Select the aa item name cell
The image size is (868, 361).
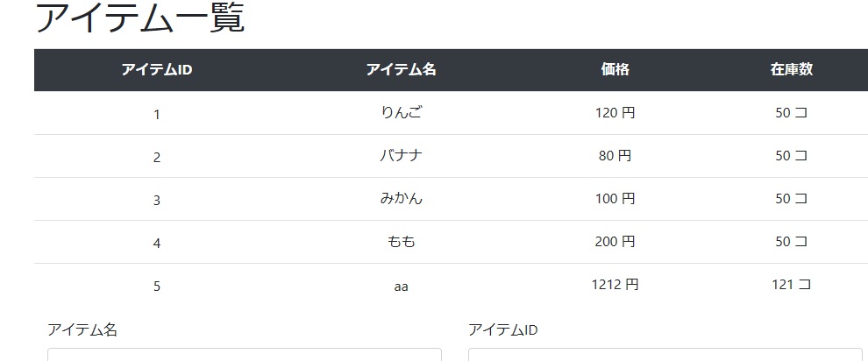click(401, 287)
